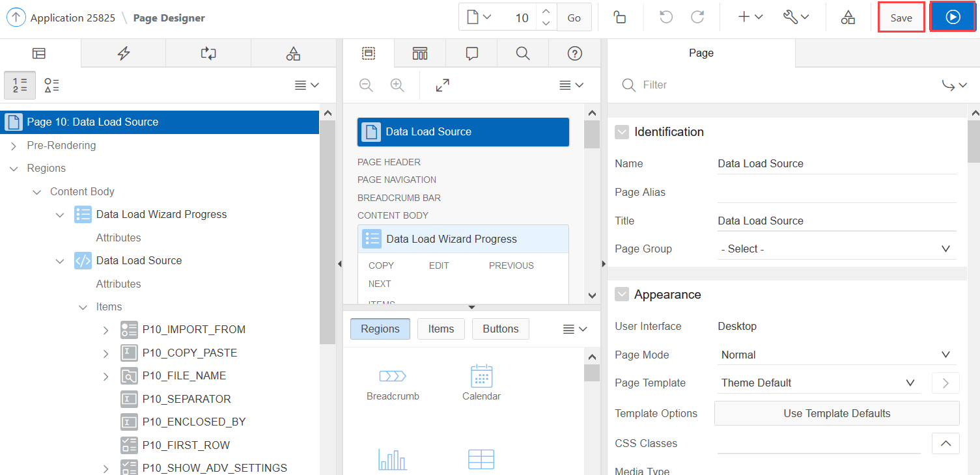Select the P10_ENCLOSED_BY item
This screenshot has width=980, height=475.
(194, 422)
